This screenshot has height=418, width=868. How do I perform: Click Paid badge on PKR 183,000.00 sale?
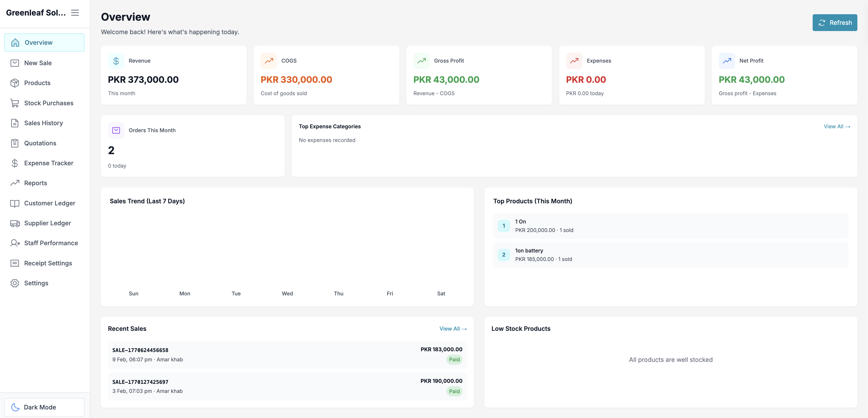[454, 360]
